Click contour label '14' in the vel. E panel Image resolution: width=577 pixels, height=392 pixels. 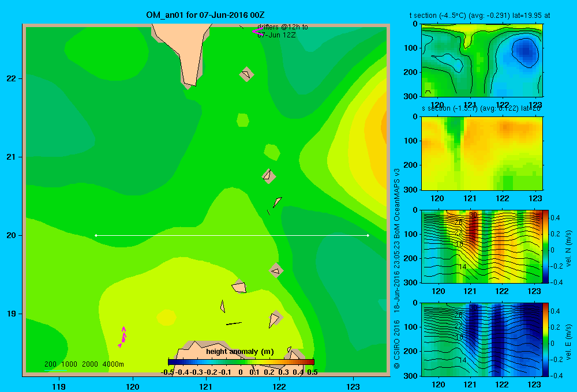[463, 360]
